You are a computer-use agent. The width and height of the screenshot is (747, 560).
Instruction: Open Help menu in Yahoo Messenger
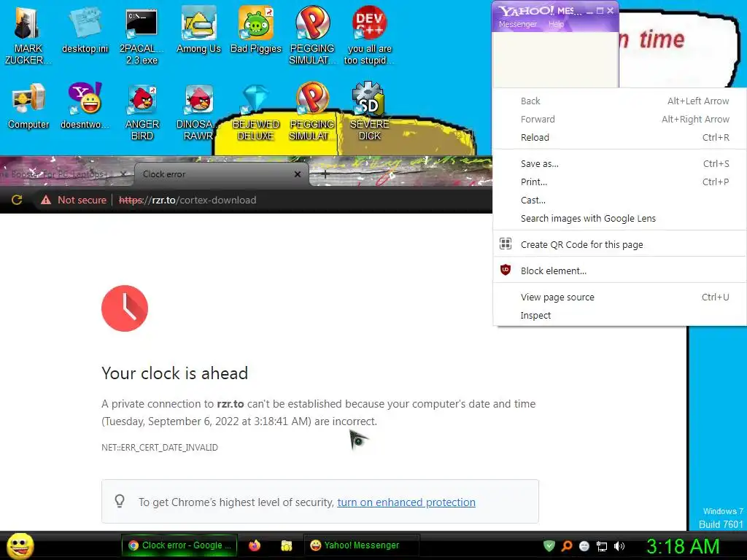[555, 24]
